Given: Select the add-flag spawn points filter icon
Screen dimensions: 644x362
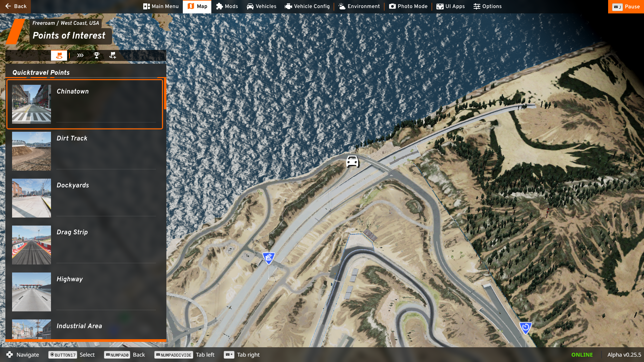Looking at the screenshot, I should tap(113, 55).
